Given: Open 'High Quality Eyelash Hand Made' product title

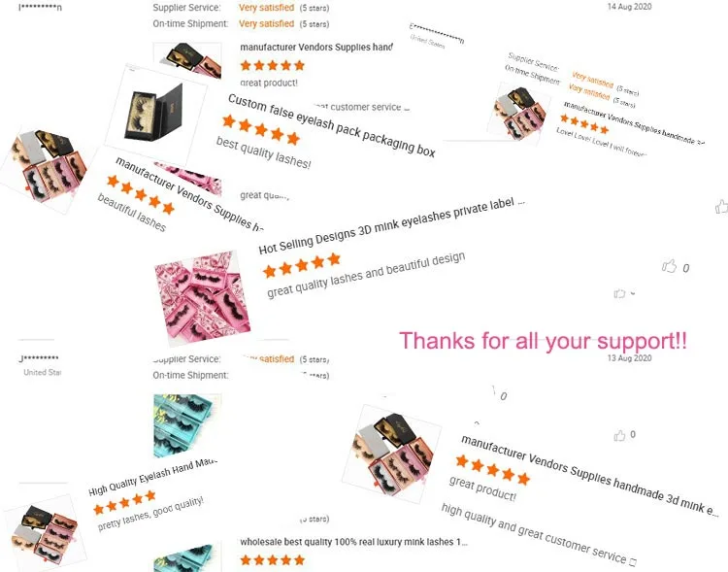Looking at the screenshot, I should [x=152, y=477].
